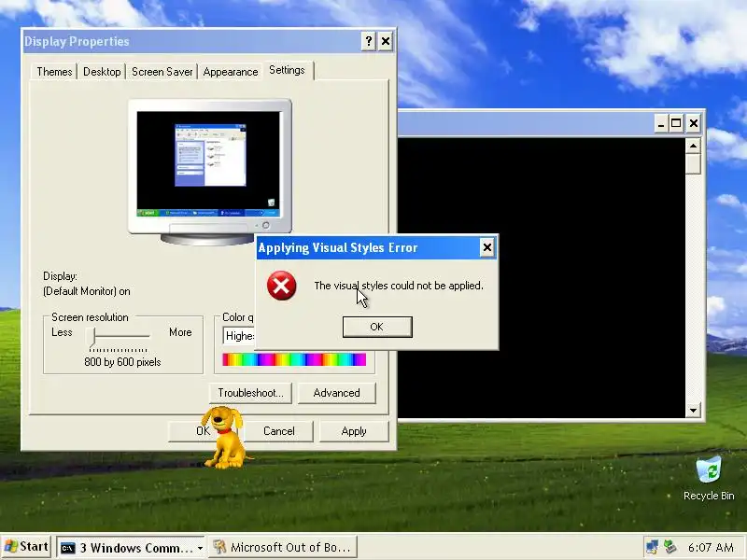Click OK in Applying Visual Styles Error dialog
Screen dimensions: 747x560
[377, 327]
